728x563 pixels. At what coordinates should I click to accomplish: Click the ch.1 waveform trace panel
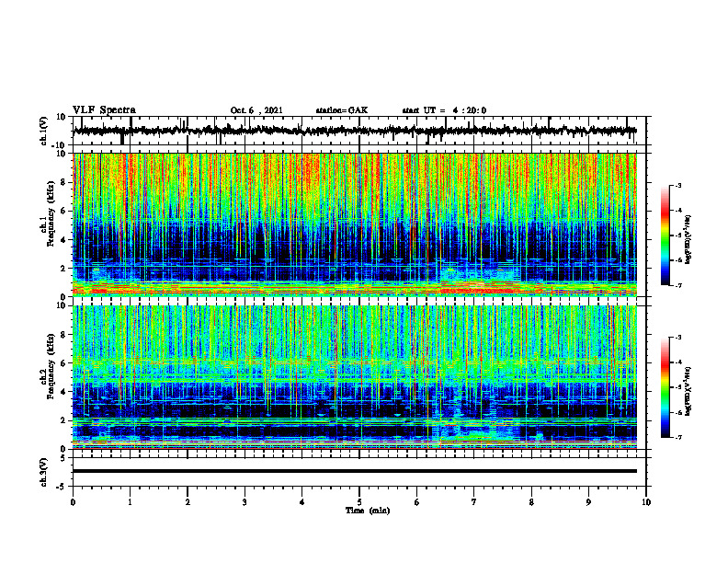(358, 131)
